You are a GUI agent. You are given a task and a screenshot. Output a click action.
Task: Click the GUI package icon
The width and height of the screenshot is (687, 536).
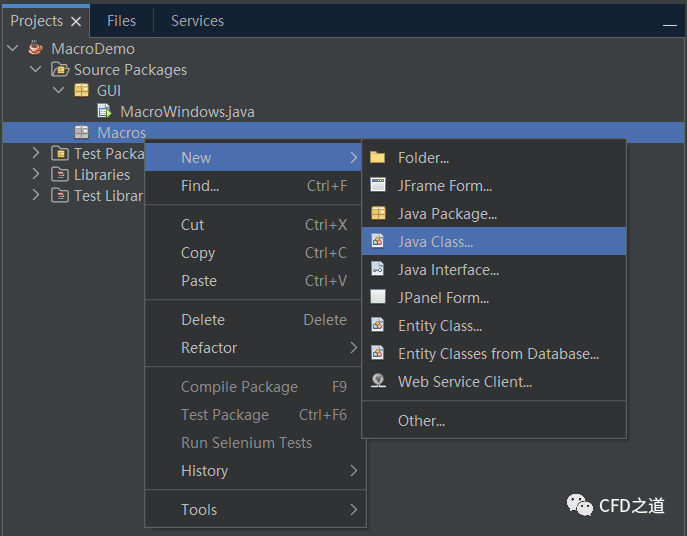coord(82,91)
